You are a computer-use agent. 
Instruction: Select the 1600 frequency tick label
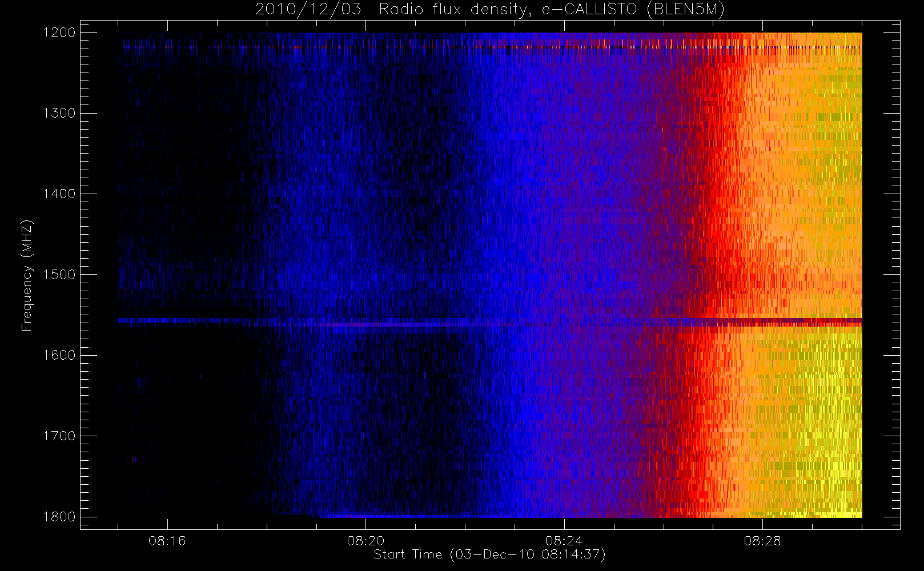59,355
